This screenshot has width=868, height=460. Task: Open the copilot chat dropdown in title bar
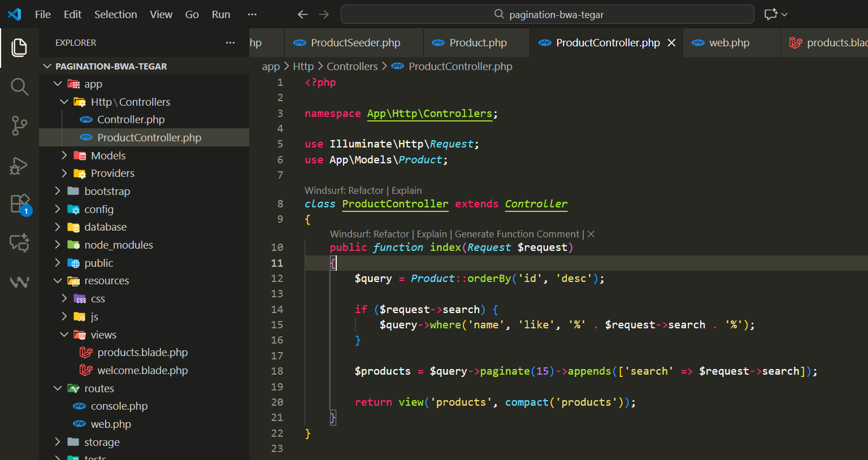click(x=785, y=15)
